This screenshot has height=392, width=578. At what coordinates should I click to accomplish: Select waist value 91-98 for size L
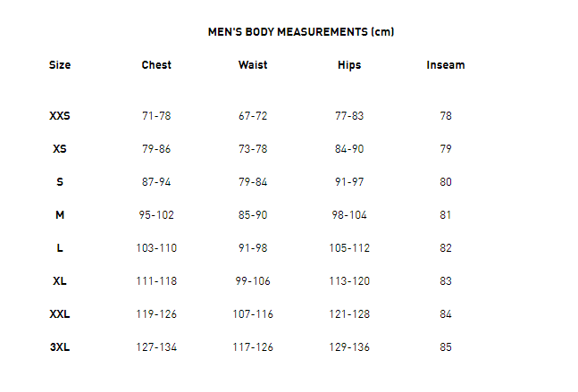coord(253,248)
